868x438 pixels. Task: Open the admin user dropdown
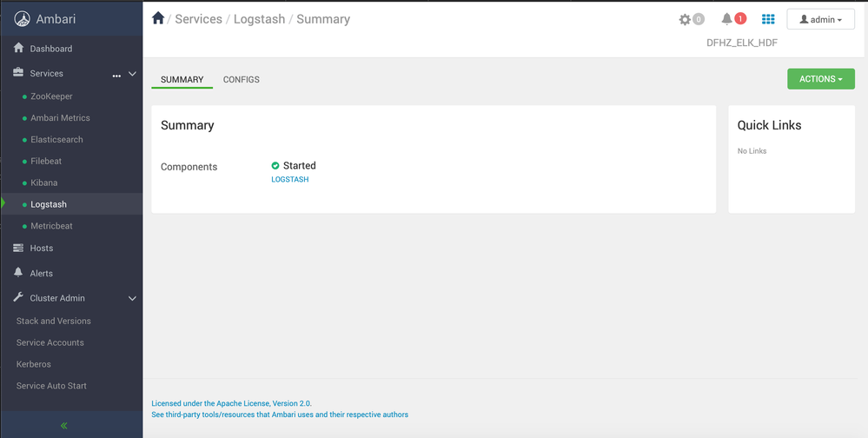click(820, 19)
